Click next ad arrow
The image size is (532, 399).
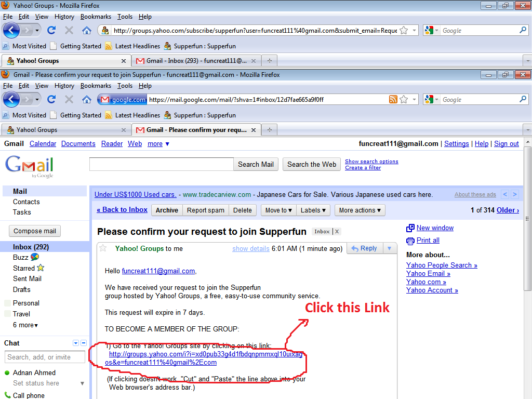[515, 194]
